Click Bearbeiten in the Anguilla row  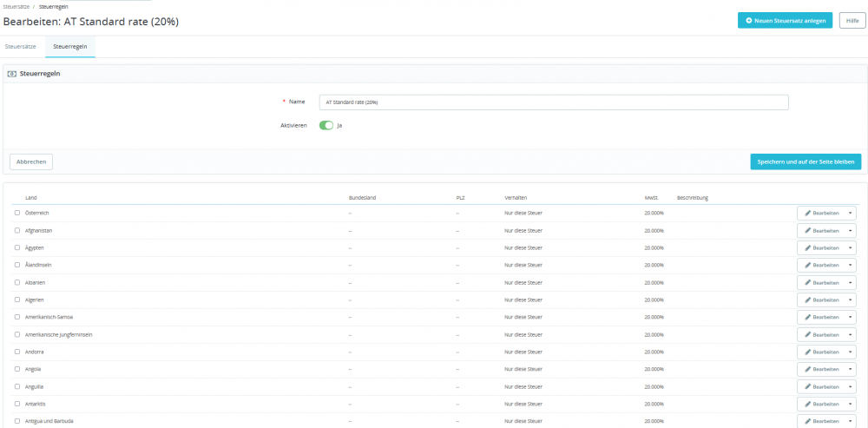[x=821, y=386]
